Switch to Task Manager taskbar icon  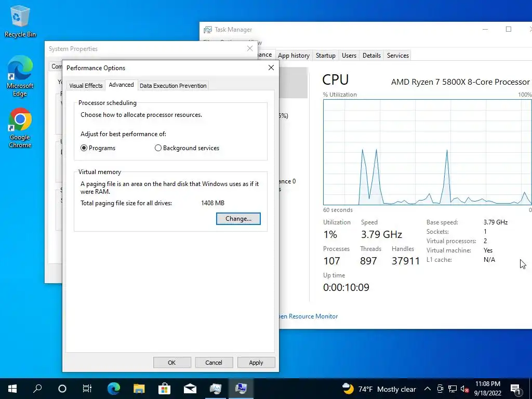216,389
